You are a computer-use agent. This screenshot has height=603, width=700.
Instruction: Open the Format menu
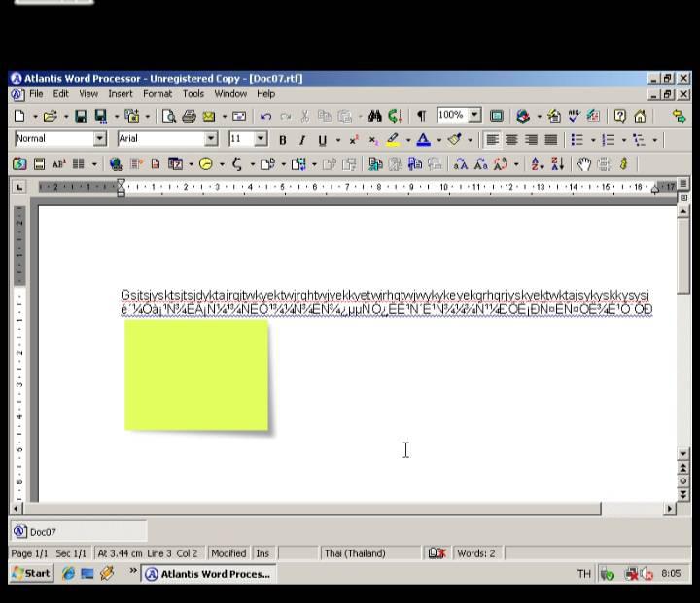coord(157,94)
